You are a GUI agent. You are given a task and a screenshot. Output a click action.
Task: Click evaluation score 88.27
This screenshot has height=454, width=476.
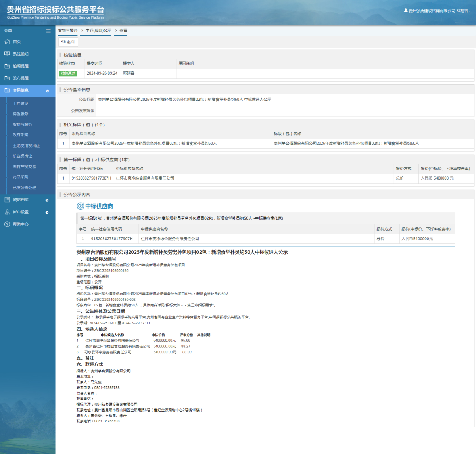(x=186, y=346)
